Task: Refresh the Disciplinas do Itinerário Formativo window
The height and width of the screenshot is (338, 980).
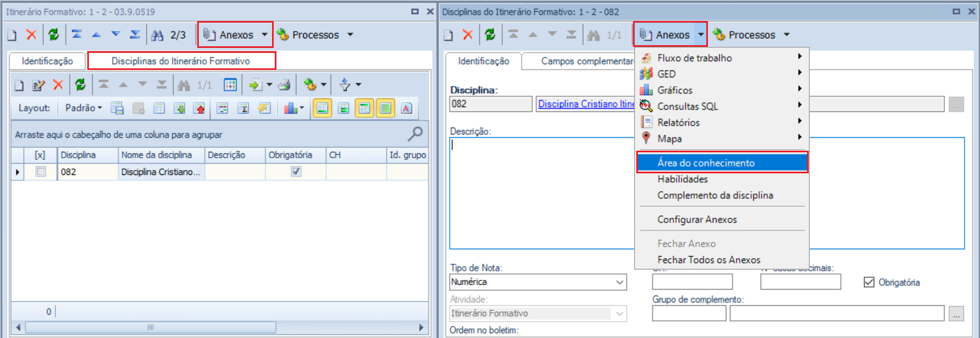Action: (490, 35)
